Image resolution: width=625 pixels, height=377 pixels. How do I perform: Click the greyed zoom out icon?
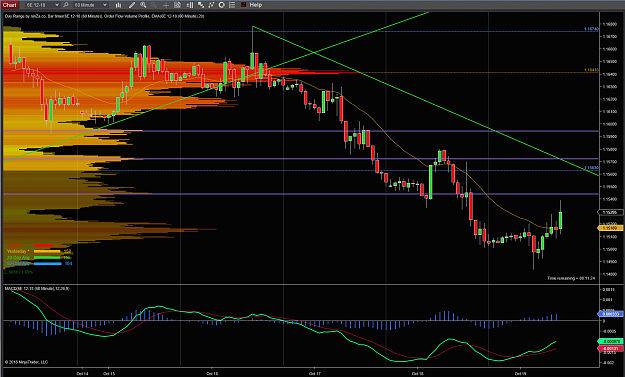tap(154, 5)
